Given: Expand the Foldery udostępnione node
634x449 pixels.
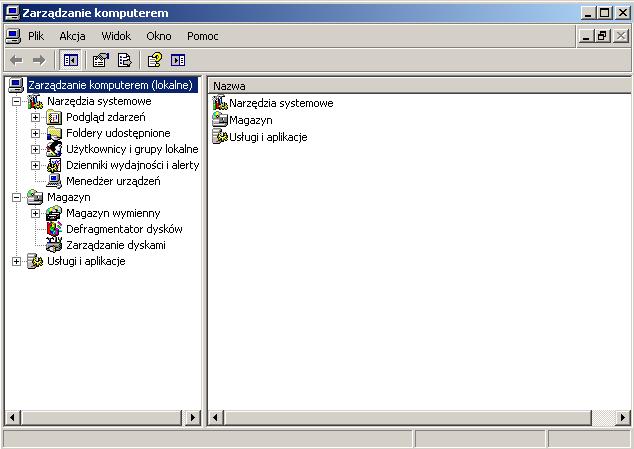Looking at the screenshot, I should 36,133.
